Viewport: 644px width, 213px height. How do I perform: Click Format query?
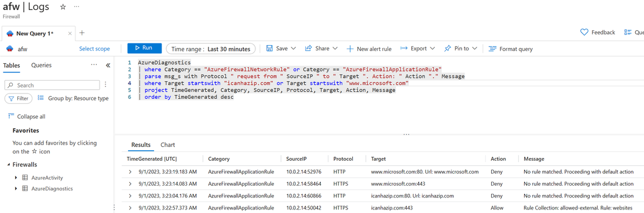point(511,49)
